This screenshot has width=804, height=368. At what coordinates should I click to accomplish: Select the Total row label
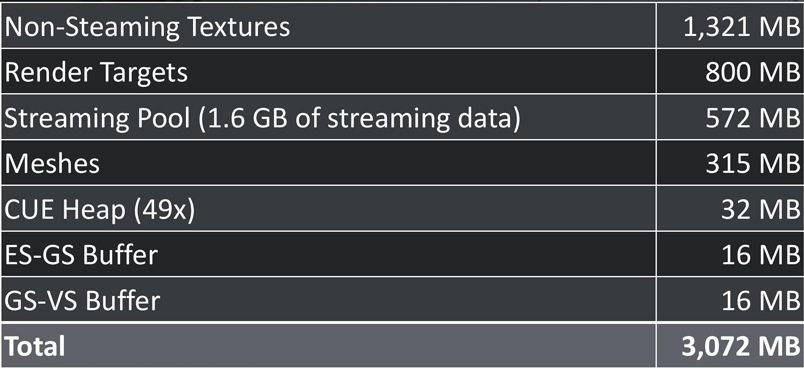tap(35, 346)
